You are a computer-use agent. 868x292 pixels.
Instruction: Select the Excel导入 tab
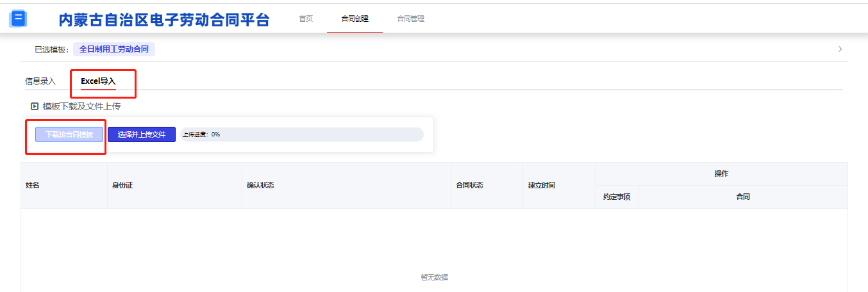(x=98, y=81)
